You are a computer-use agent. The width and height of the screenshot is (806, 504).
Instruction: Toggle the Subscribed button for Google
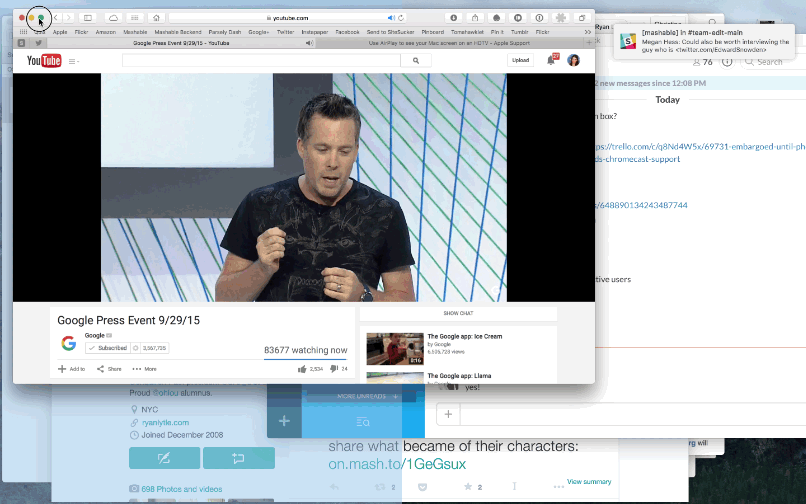[108, 348]
